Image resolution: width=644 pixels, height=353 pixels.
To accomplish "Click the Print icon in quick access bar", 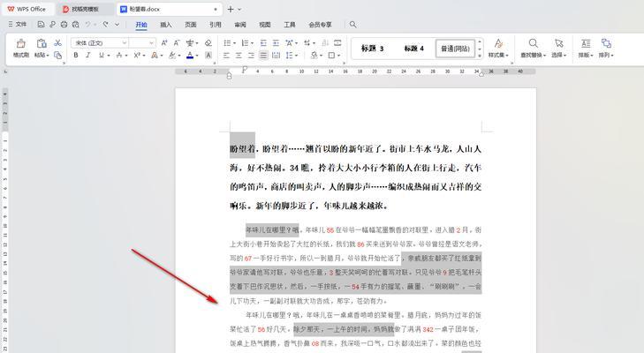I will (64, 25).
